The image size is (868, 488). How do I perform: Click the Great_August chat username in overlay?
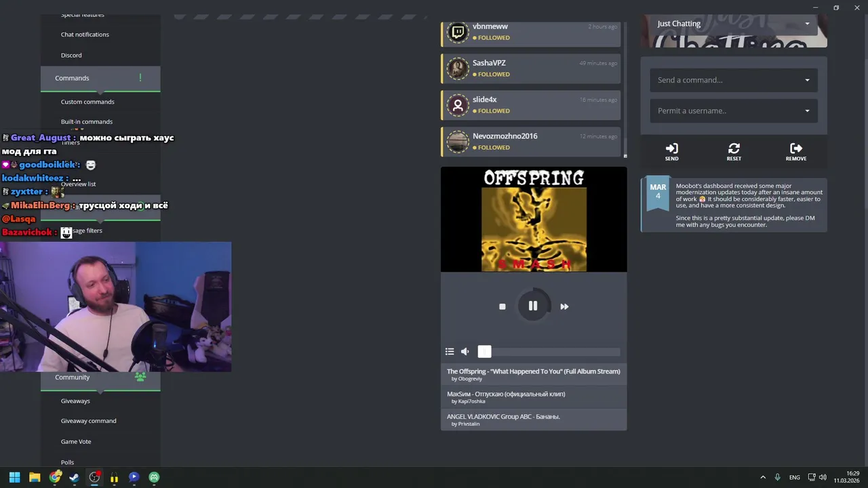click(40, 138)
